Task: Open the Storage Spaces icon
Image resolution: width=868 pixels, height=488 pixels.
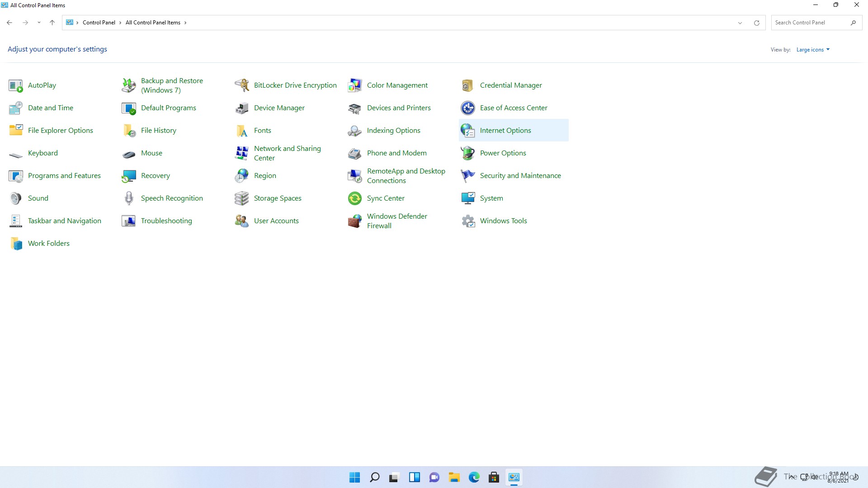Action: (x=242, y=198)
